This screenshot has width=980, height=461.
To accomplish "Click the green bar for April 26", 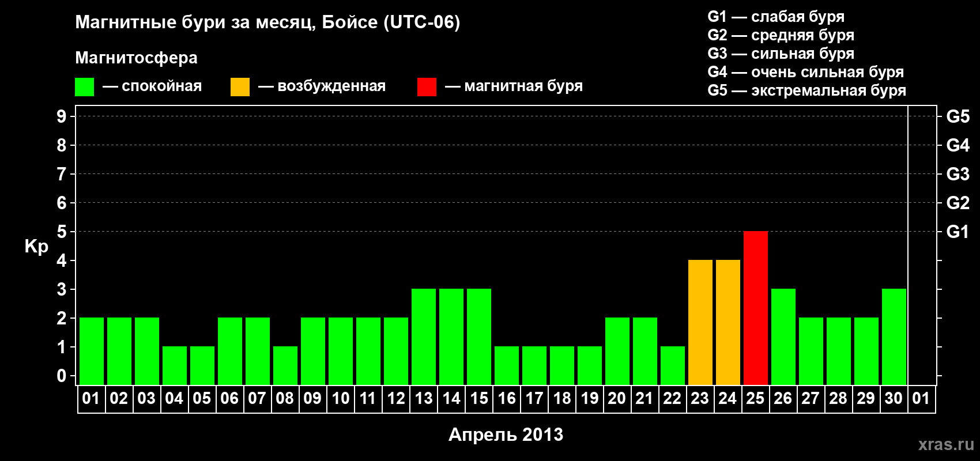I will pyautogui.click(x=783, y=337).
